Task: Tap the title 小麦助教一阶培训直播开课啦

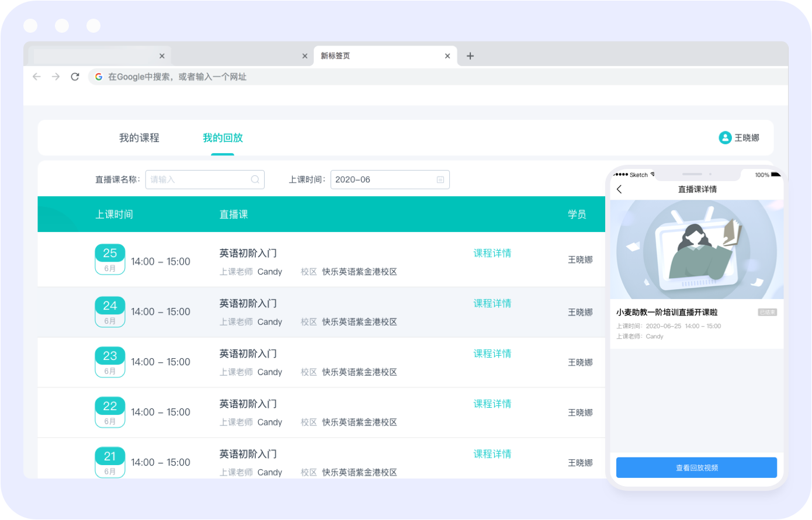Action: tap(667, 312)
